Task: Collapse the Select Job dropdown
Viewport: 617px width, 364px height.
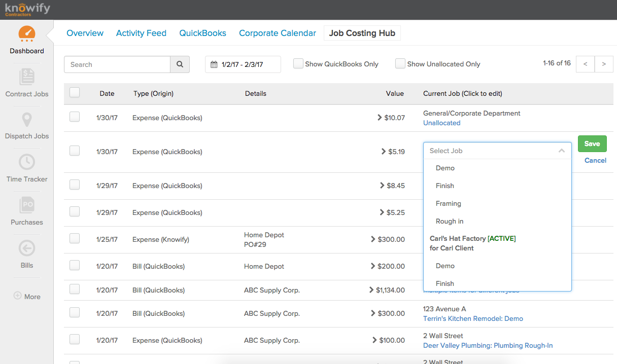Action: click(562, 151)
